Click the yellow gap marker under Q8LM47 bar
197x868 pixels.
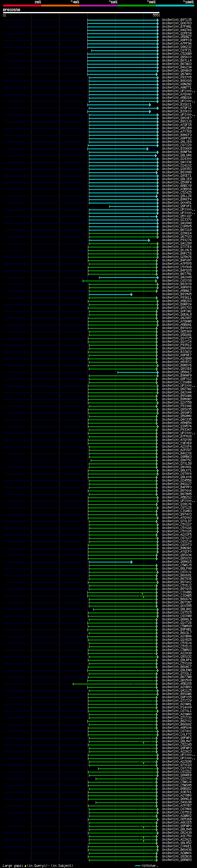[143, 743]
